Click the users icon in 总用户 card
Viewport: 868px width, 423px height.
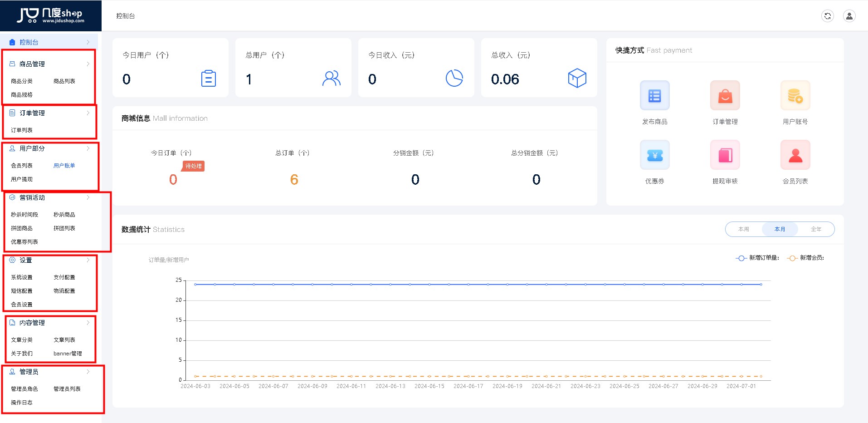(332, 78)
